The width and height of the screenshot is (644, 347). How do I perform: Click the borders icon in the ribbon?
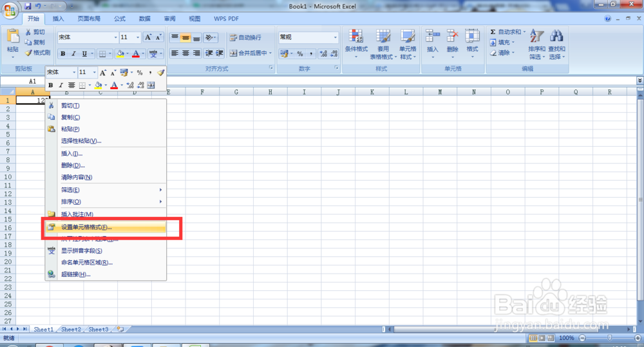pos(102,53)
